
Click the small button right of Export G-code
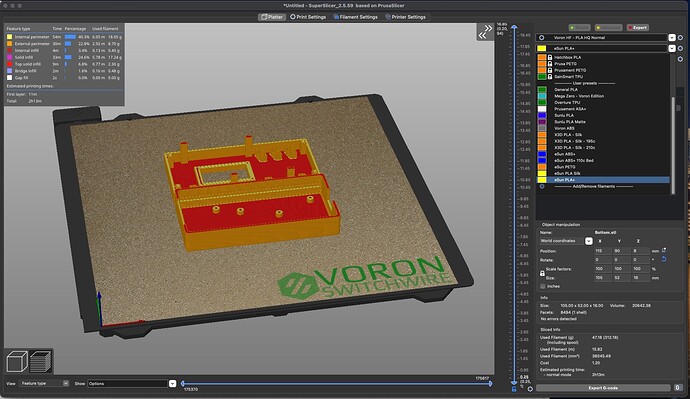pyautogui.click(x=678, y=388)
